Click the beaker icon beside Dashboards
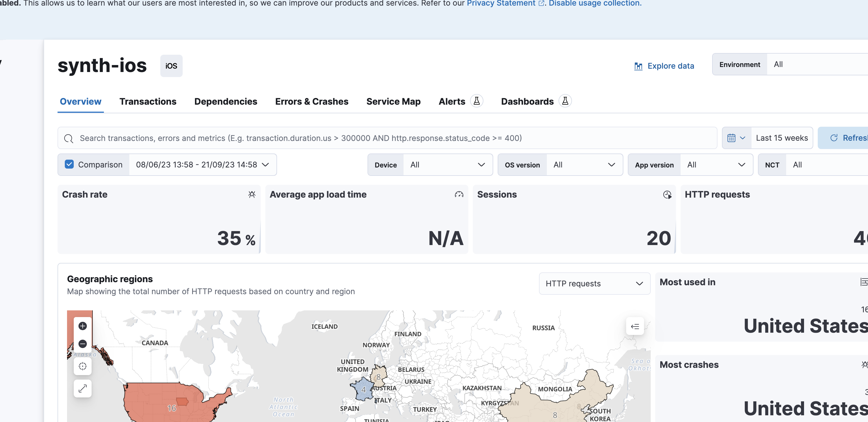Viewport: 868px width, 422px height. pyautogui.click(x=565, y=101)
